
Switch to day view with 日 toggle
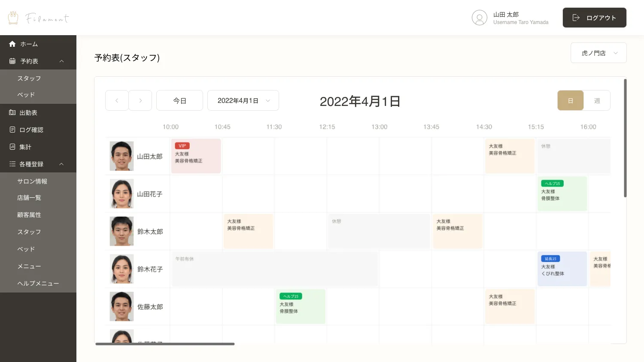click(570, 100)
